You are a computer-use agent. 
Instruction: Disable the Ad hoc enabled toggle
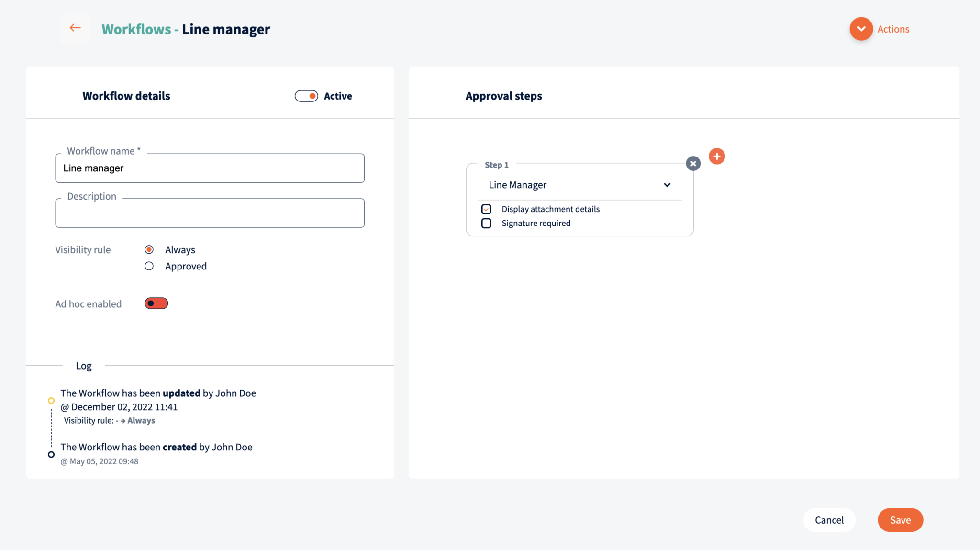click(156, 303)
